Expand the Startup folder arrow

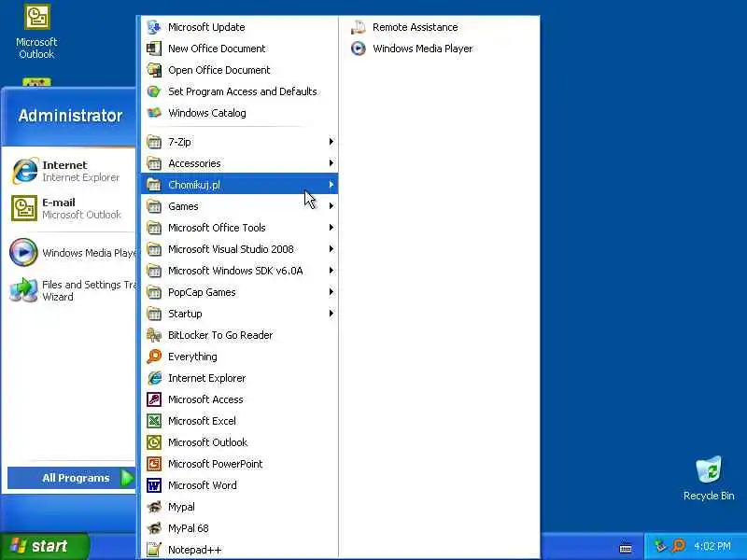coord(331,314)
